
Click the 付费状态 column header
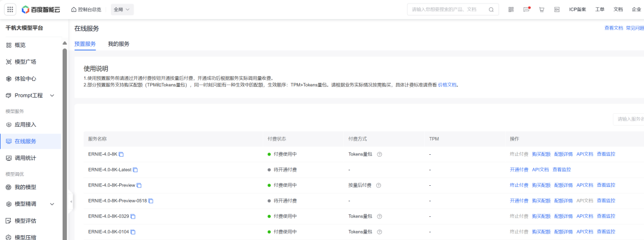pyautogui.click(x=277, y=139)
